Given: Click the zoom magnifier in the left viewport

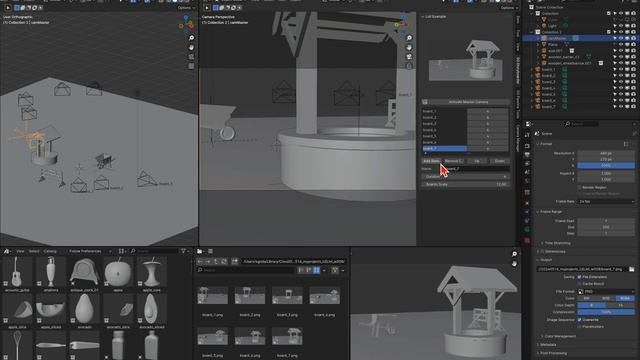Looking at the screenshot, I should point(191,38).
